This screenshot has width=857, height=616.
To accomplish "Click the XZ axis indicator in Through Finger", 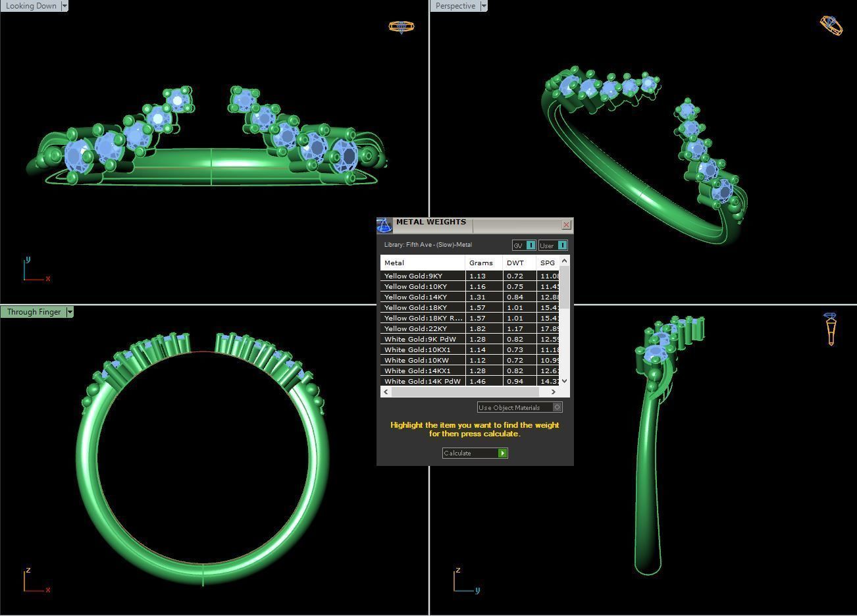I will [x=36, y=580].
